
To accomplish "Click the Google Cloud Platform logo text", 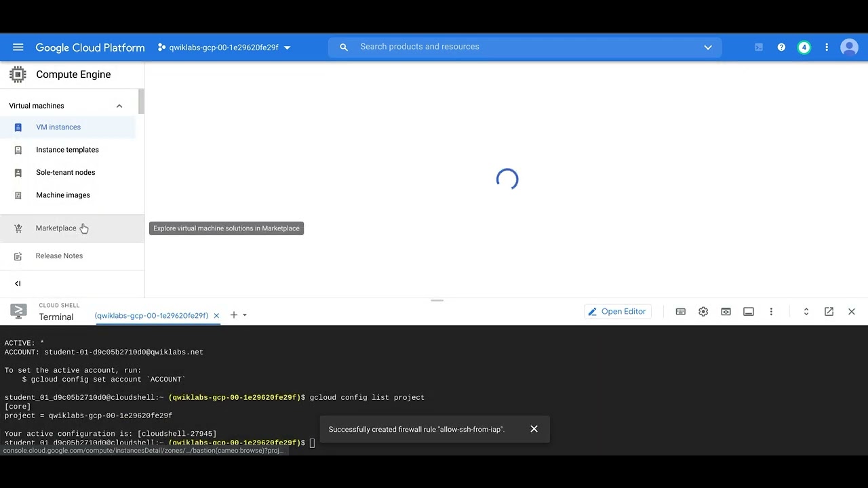I will point(90,47).
